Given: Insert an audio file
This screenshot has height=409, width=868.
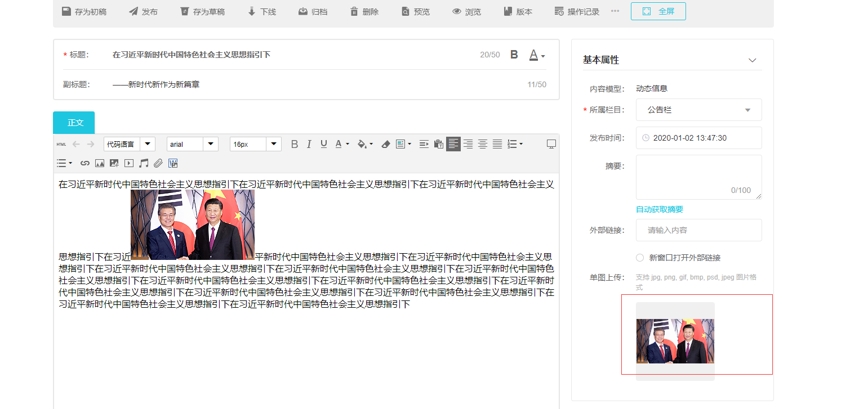Looking at the screenshot, I should pos(144,163).
